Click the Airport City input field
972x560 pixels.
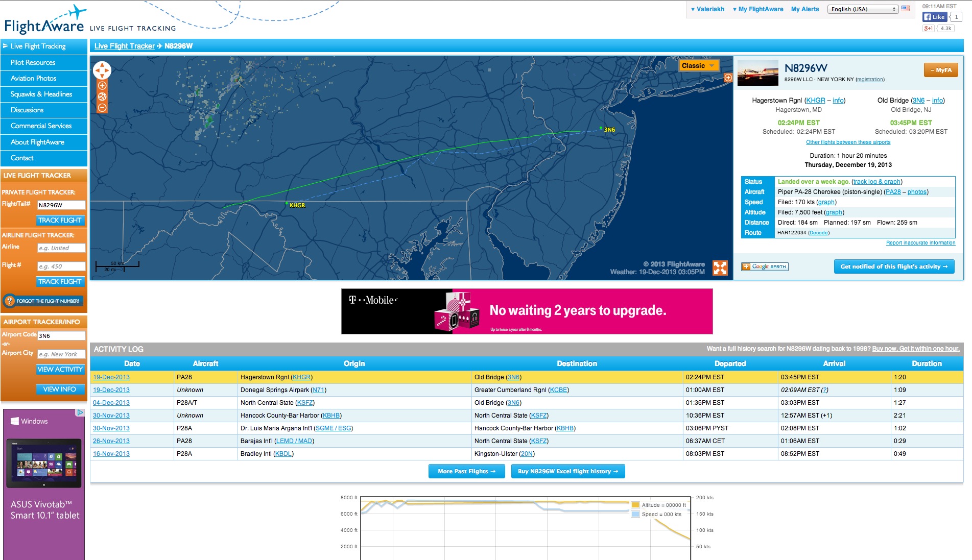point(61,354)
